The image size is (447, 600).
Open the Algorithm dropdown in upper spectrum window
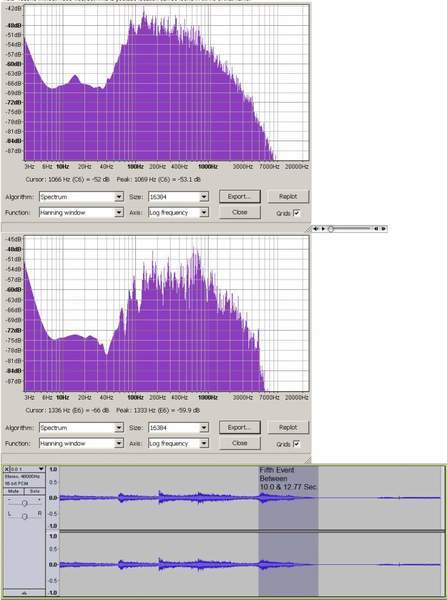click(x=119, y=197)
